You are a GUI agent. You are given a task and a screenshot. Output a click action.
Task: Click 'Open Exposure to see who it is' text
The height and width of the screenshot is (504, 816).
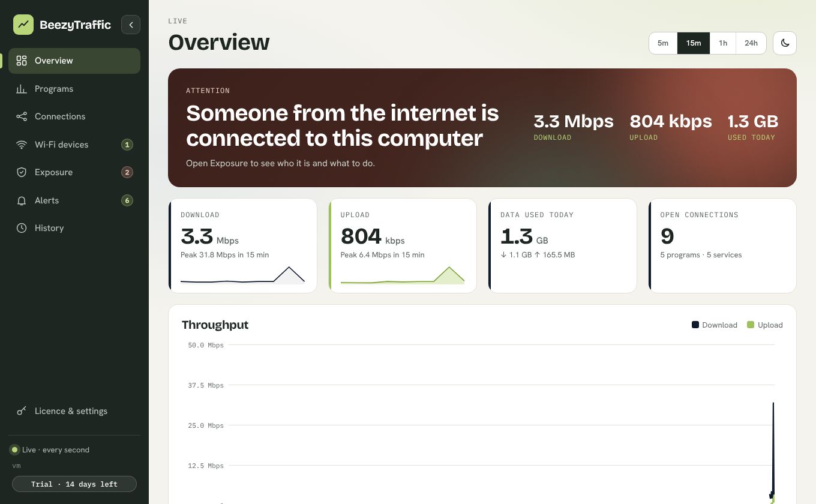[x=280, y=163]
